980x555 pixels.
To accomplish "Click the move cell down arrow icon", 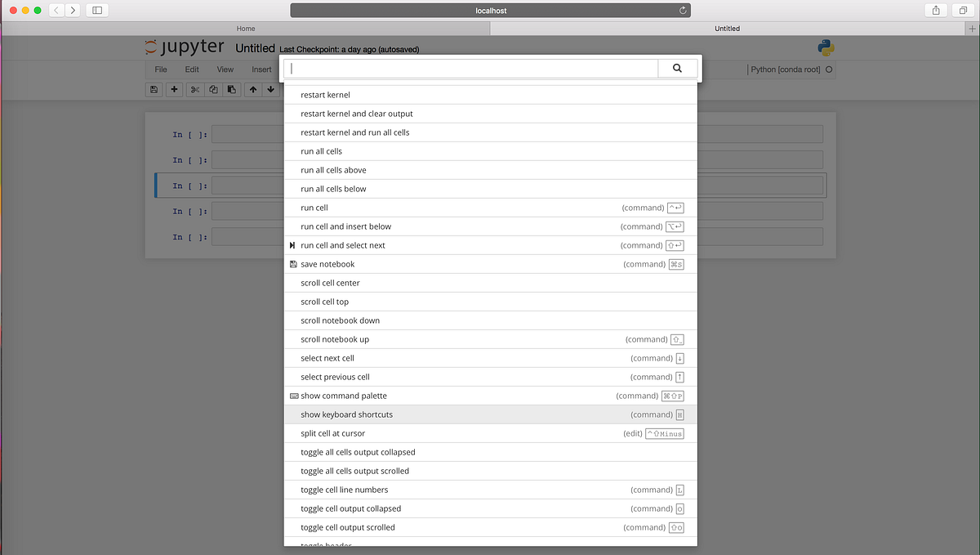I will (270, 89).
